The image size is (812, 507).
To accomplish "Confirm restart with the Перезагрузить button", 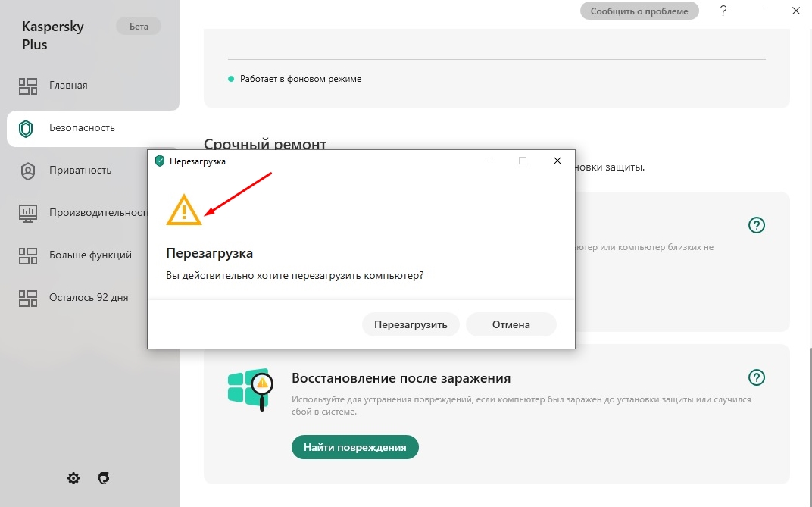I will (x=411, y=324).
